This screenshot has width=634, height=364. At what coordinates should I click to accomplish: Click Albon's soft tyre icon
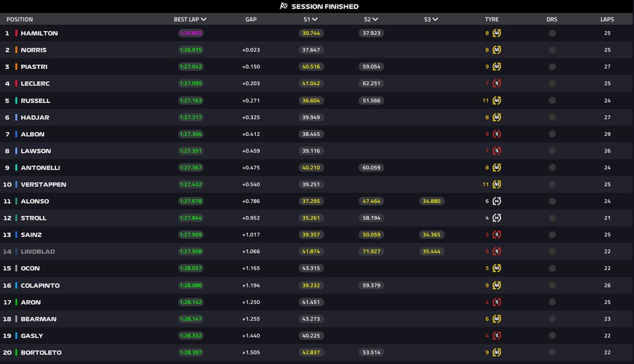497,134
